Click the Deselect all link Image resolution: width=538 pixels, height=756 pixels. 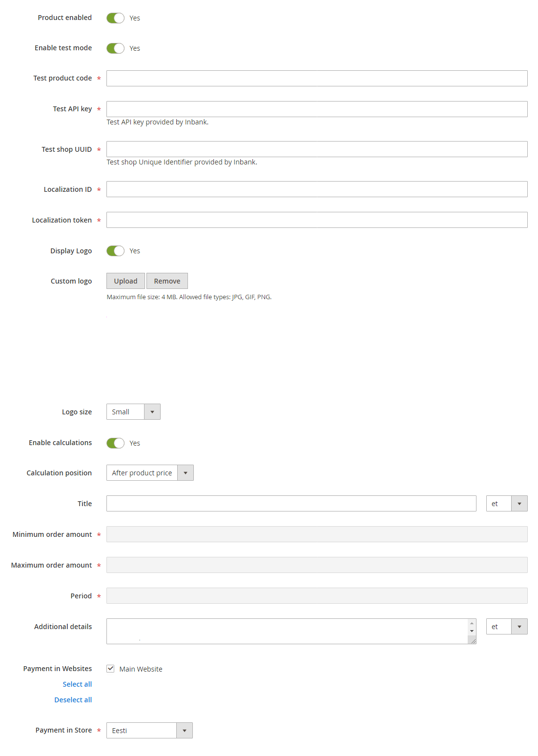pos(73,700)
